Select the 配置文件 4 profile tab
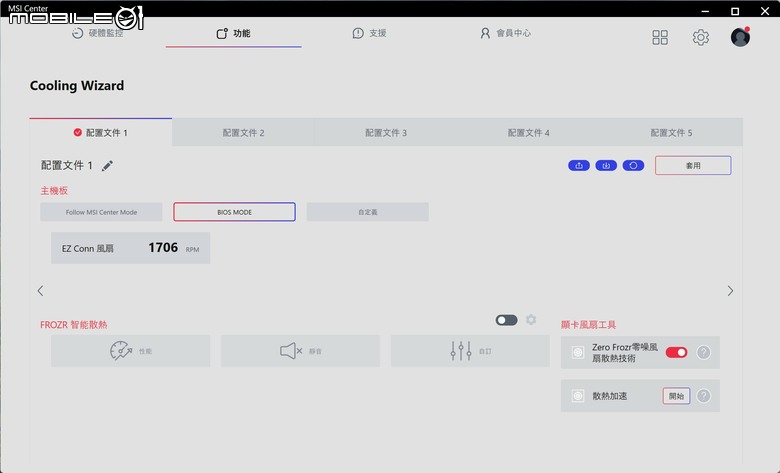 tap(528, 133)
